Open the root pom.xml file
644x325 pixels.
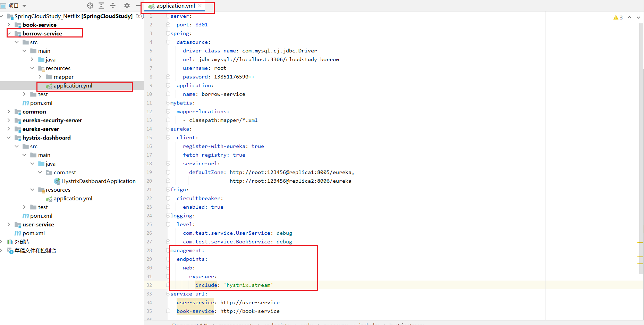[x=34, y=233]
